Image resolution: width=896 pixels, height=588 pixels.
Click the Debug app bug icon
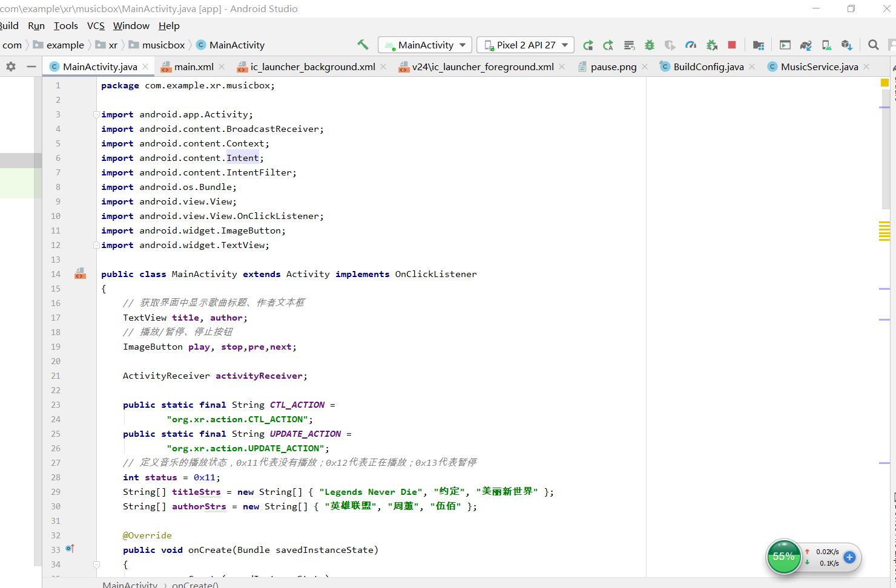(650, 45)
